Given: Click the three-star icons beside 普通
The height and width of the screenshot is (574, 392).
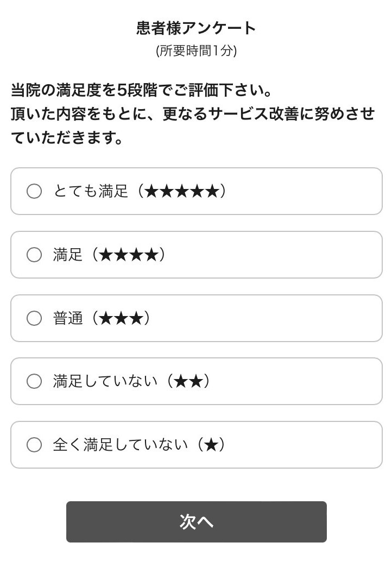Looking at the screenshot, I should pyautogui.click(x=122, y=318).
